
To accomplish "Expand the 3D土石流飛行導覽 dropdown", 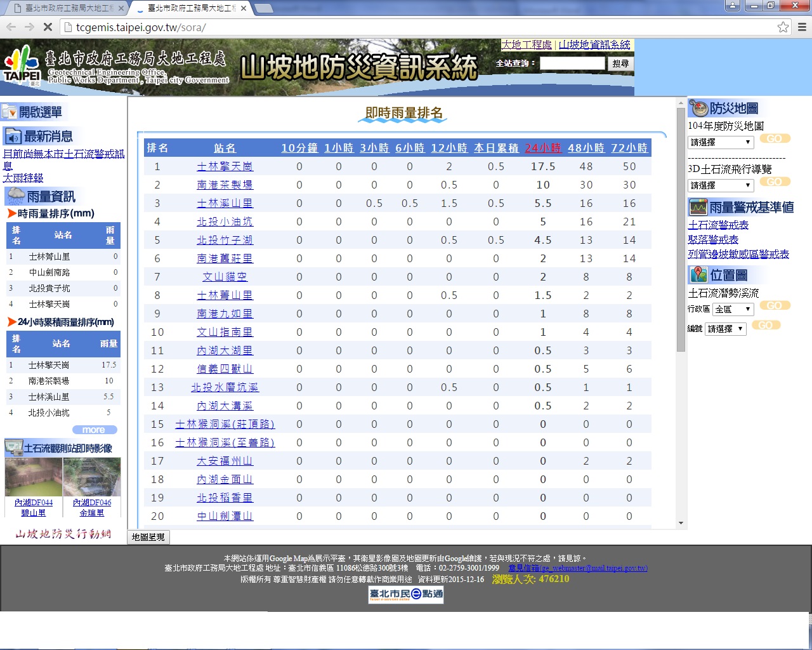I will (x=721, y=185).
